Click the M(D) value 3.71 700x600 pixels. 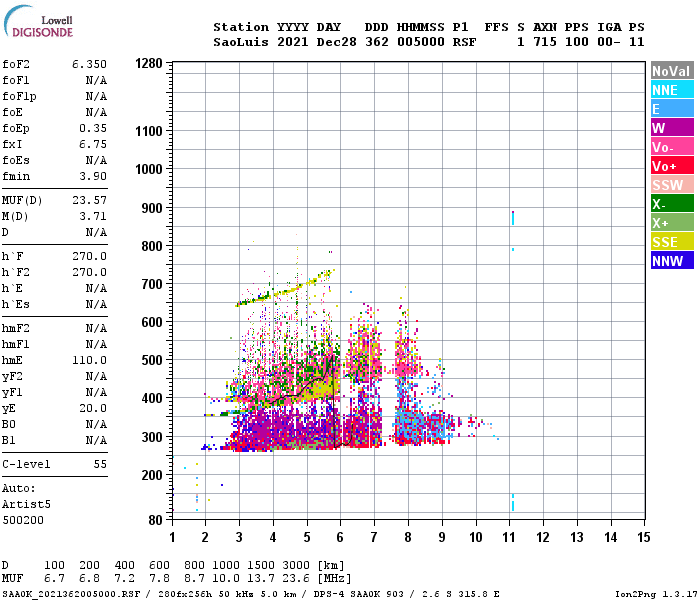[x=93, y=216]
